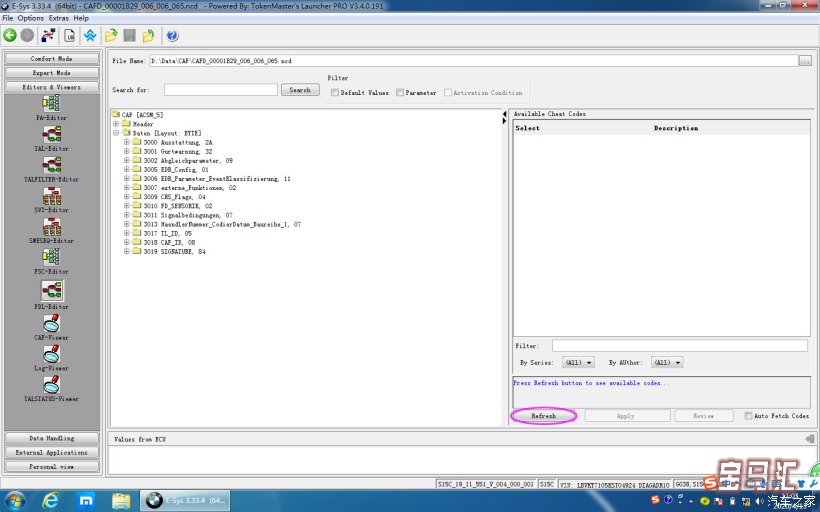Open the TAL-Editor
Screen dimensions: 820x512
[51, 139]
